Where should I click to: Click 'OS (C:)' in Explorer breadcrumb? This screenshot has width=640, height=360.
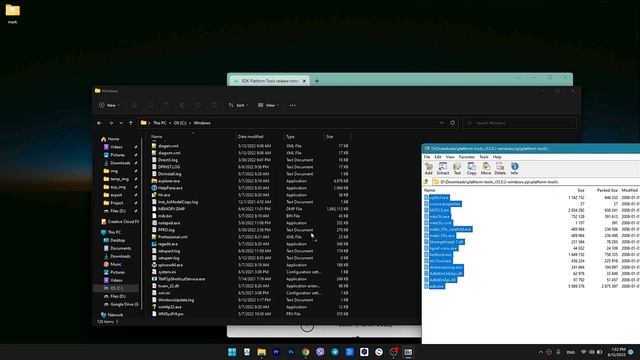pos(180,123)
